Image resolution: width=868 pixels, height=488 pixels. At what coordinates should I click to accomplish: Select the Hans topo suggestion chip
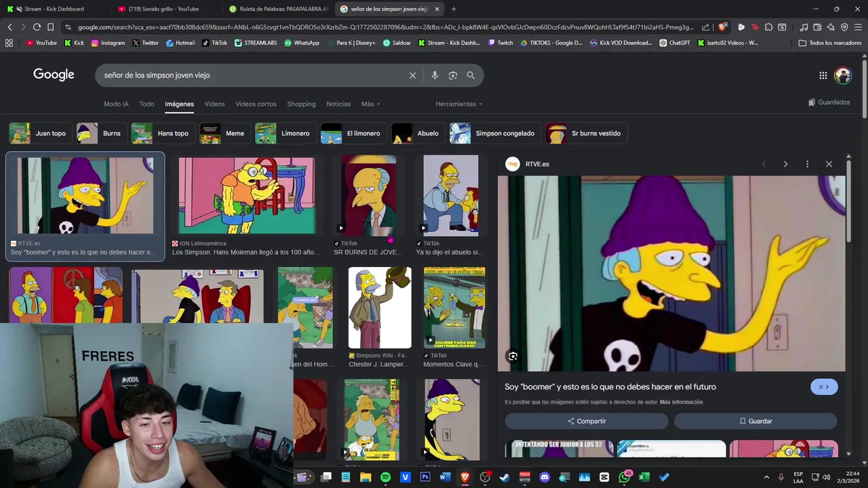tap(163, 134)
